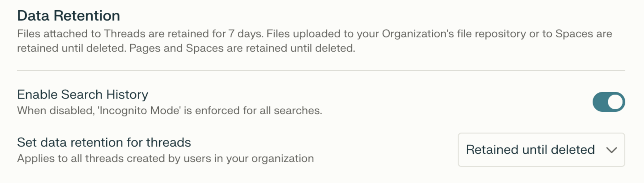Click the Retained until deleted text in combo box
644x183 pixels.
tap(530, 150)
